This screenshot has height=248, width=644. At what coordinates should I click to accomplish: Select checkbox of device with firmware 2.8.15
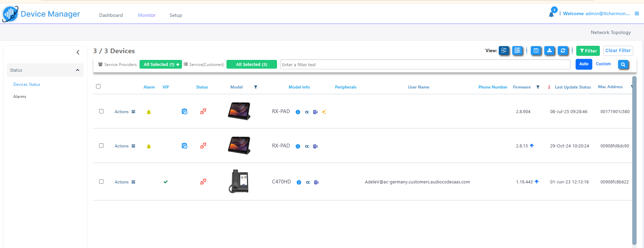[x=101, y=146]
